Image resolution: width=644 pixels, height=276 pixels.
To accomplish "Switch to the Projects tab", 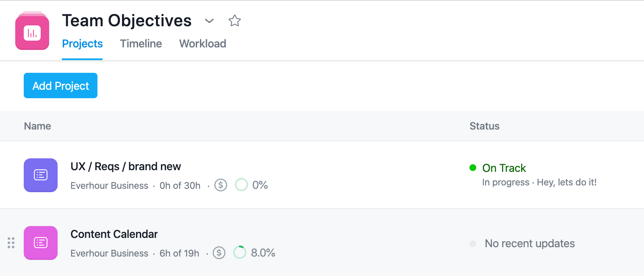I will pyautogui.click(x=82, y=44).
